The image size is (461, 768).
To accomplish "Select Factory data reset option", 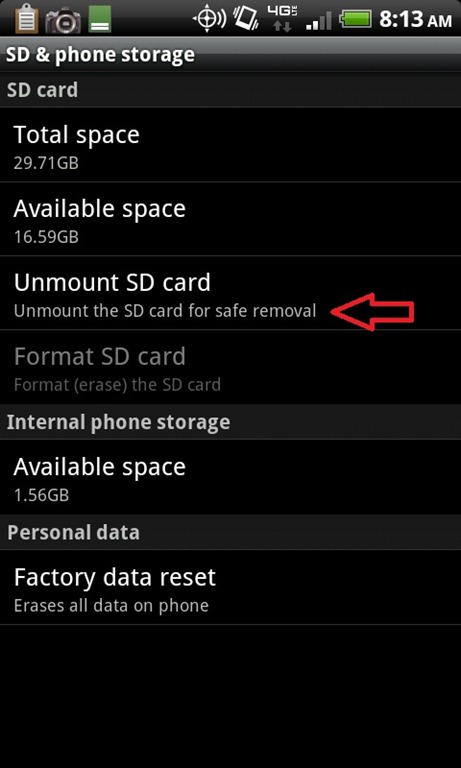I will pyautogui.click(x=230, y=587).
